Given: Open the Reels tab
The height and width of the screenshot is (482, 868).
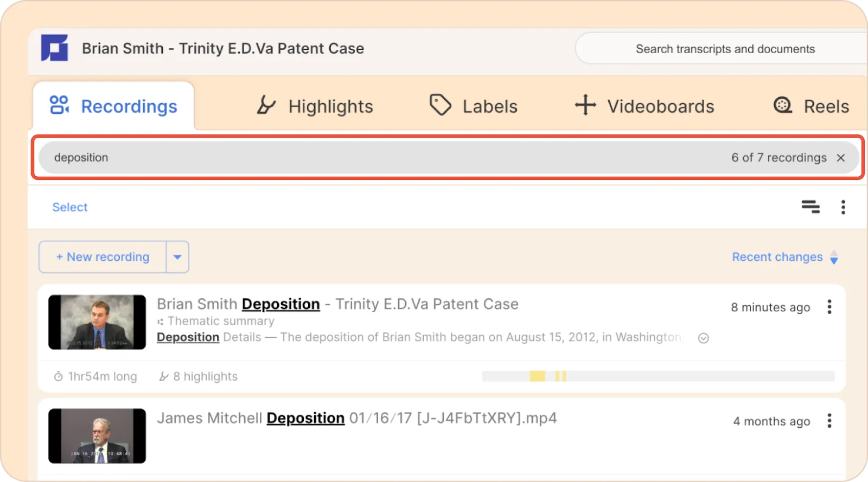Looking at the screenshot, I should tap(811, 106).
